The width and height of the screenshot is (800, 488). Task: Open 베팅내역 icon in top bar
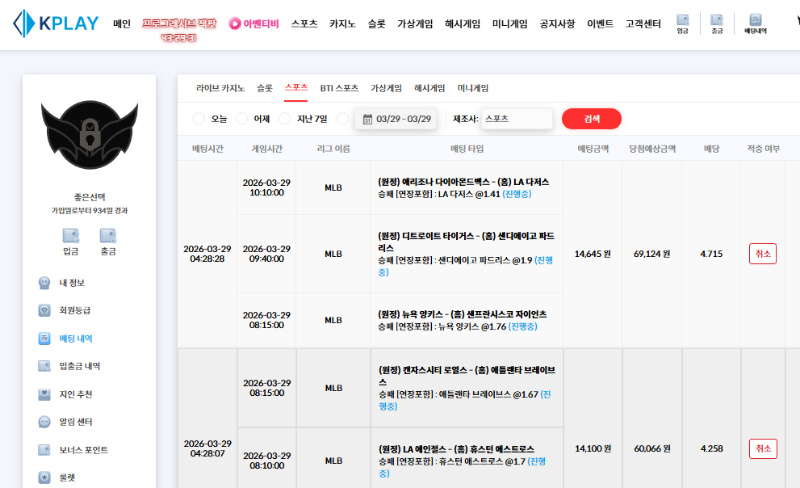click(755, 23)
